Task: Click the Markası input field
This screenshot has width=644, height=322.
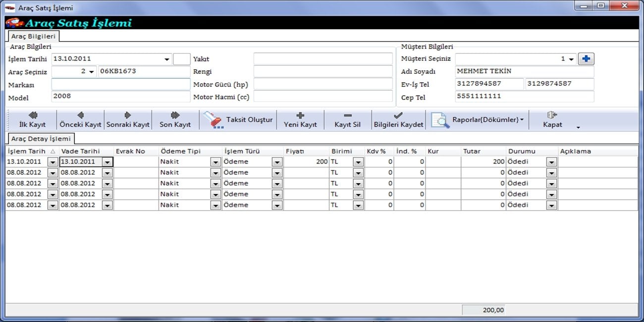Action: click(120, 84)
